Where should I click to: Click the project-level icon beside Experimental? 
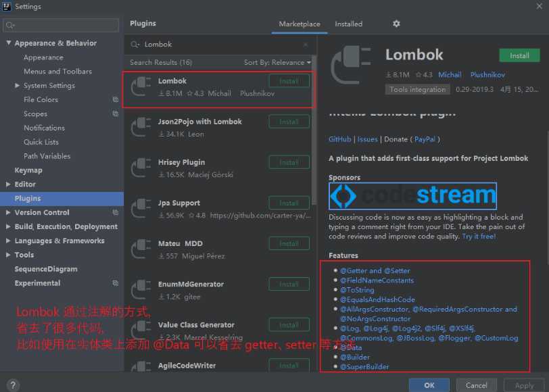pyautogui.click(x=115, y=283)
